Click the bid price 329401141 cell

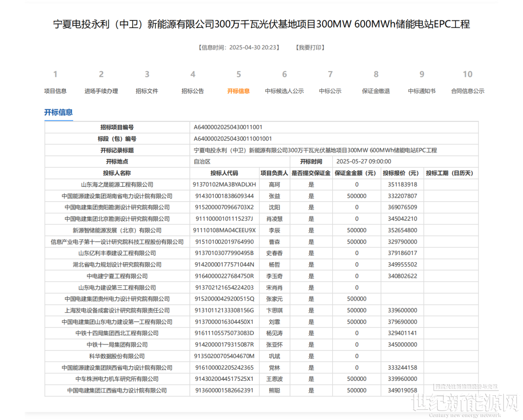[402, 333]
